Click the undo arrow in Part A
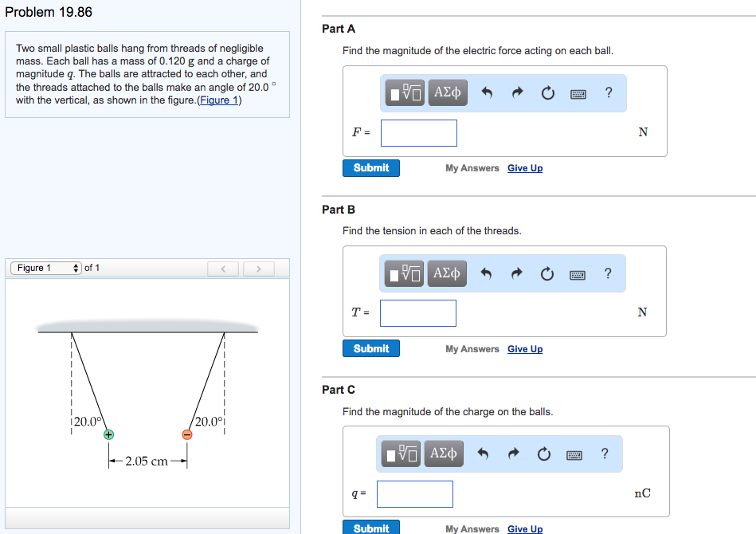 pyautogui.click(x=488, y=93)
